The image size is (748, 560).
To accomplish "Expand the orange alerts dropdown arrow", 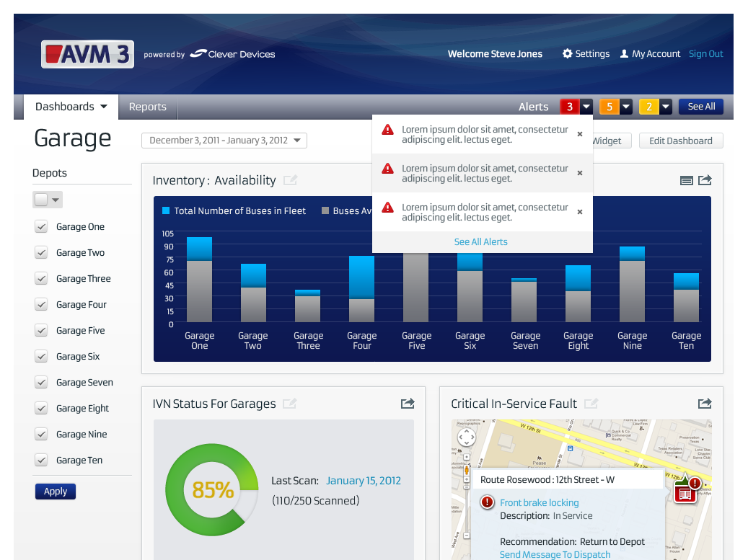I will (626, 107).
